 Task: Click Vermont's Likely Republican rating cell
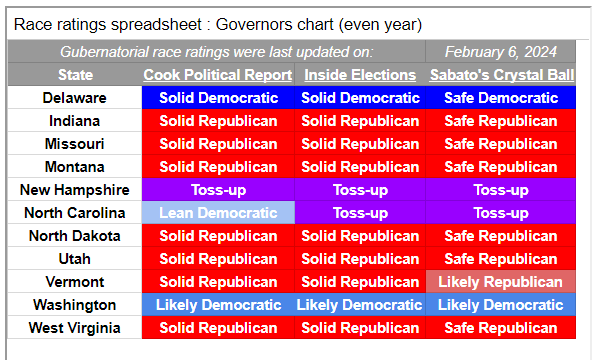pos(501,282)
